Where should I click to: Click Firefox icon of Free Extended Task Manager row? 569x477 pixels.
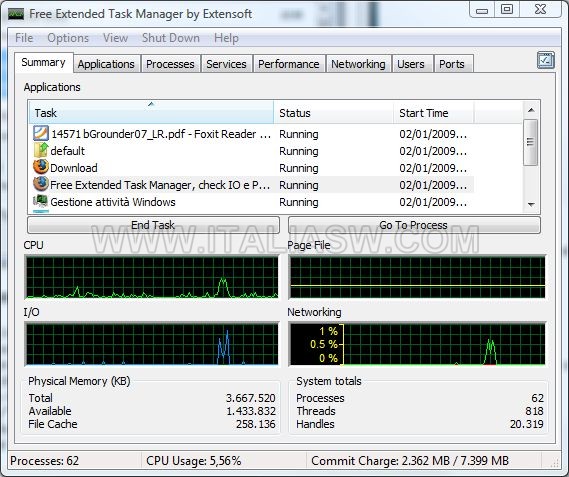[41, 184]
